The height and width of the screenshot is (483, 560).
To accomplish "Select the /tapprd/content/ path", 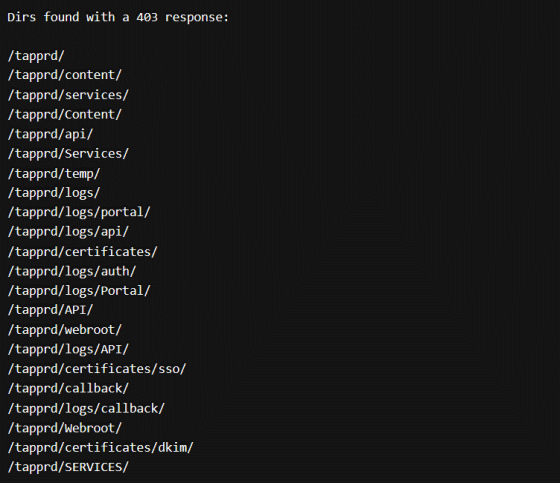I will 65,75.
